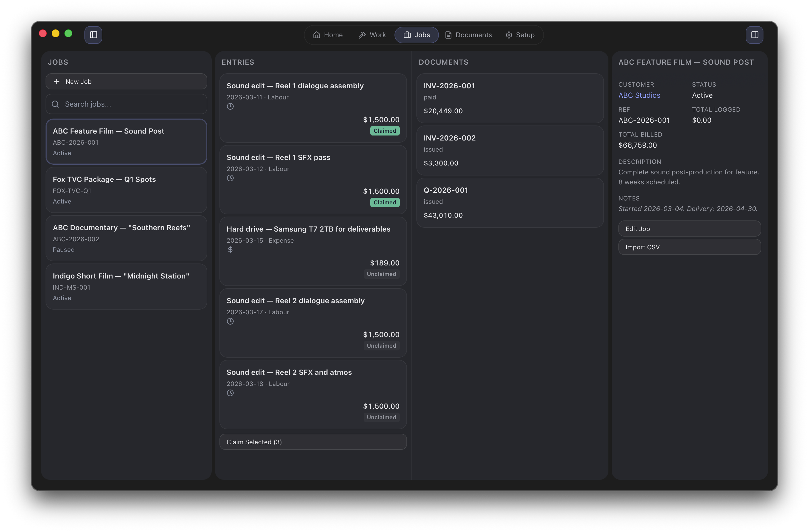This screenshot has height=532, width=809.
Task: Click the plus icon in New Job
Action: point(57,82)
